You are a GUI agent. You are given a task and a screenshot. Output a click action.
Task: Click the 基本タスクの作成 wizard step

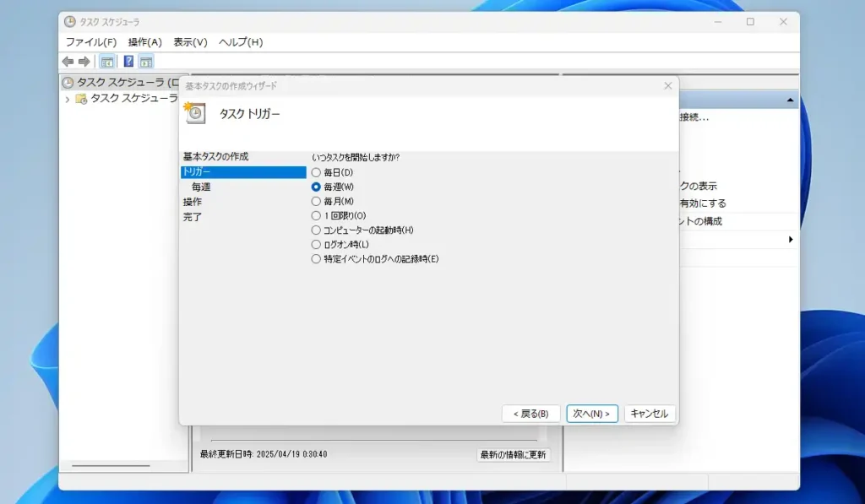coord(215,157)
